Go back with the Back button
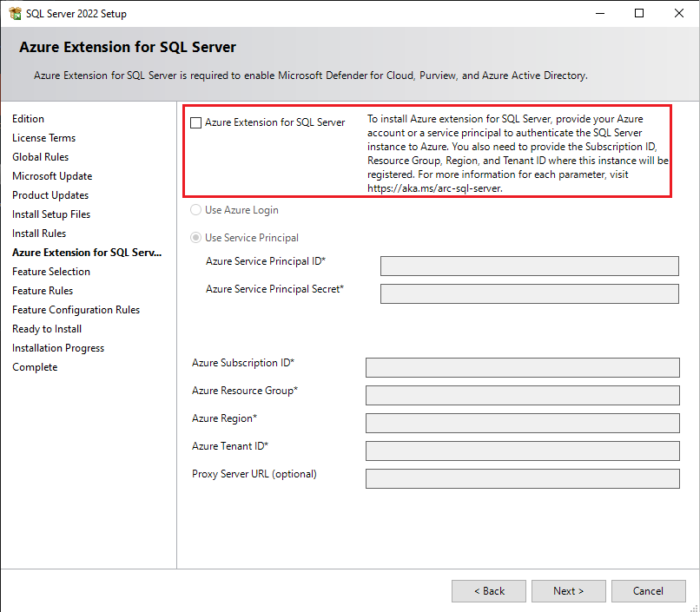The image size is (700, 612). pos(488,591)
